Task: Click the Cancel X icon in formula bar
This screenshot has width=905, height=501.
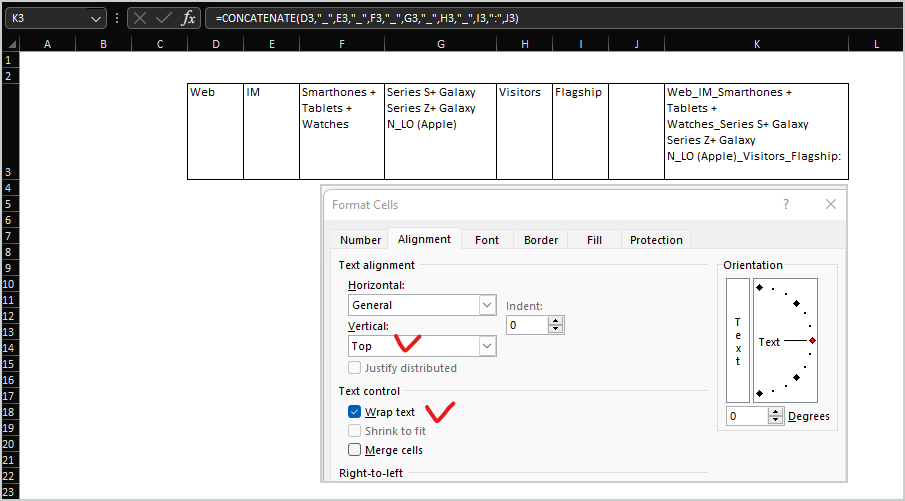Action: (140, 18)
